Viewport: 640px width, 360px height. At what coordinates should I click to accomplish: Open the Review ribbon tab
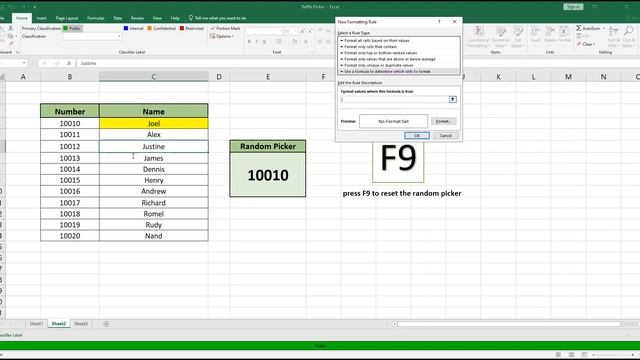[x=137, y=18]
